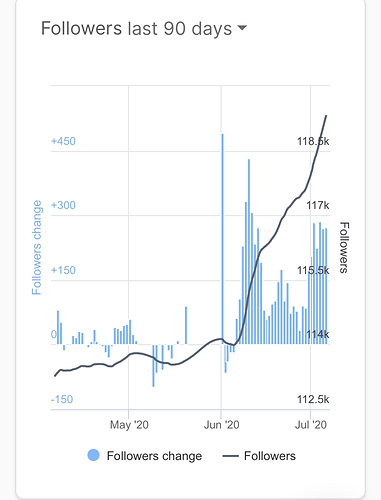
Task: Toggle the blue Followers change legend dot
Action: coord(93,455)
